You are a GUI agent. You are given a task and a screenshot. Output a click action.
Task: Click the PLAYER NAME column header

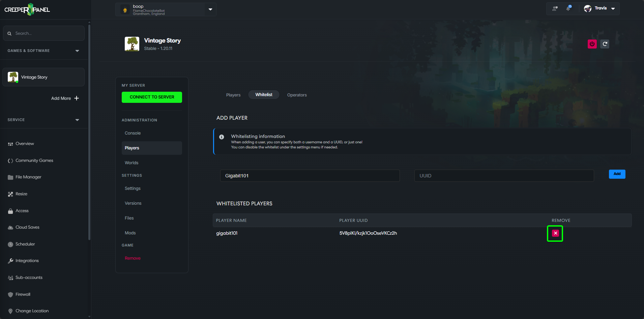(231, 221)
